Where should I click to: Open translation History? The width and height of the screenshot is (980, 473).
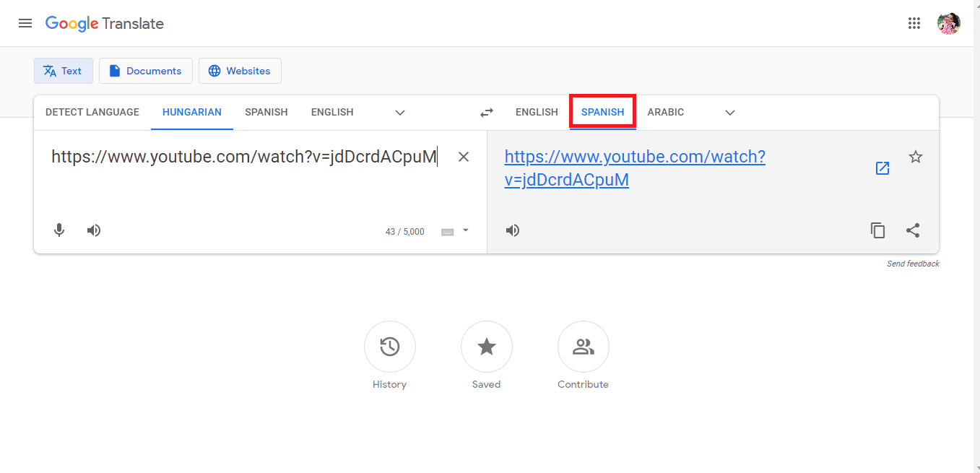point(390,347)
